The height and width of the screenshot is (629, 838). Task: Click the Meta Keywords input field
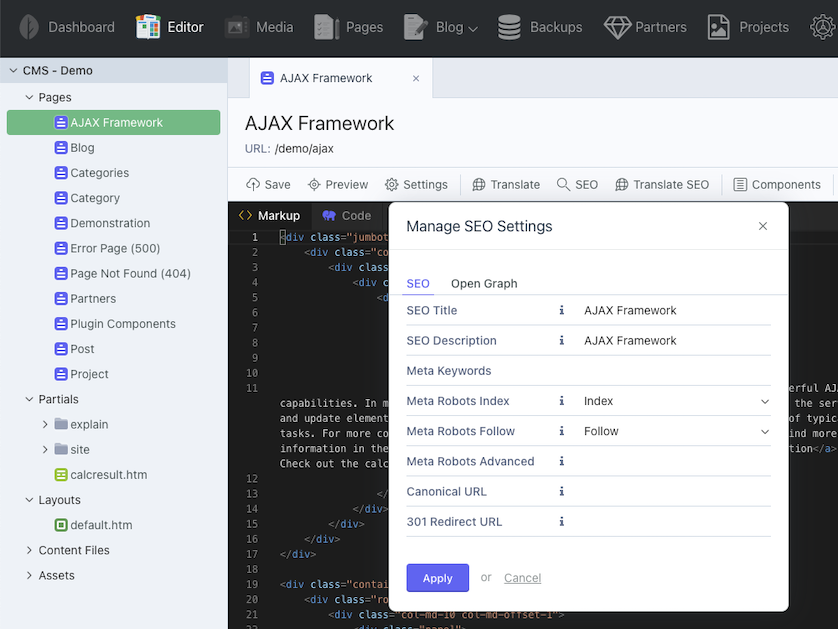click(x=676, y=371)
